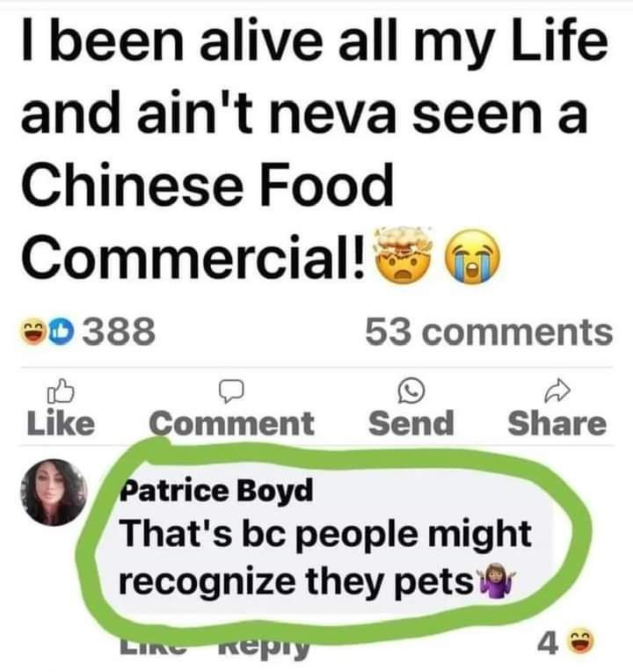This screenshot has width=633, height=672.
Task: Click the laughing reaction on the comment
Action: [x=581, y=641]
